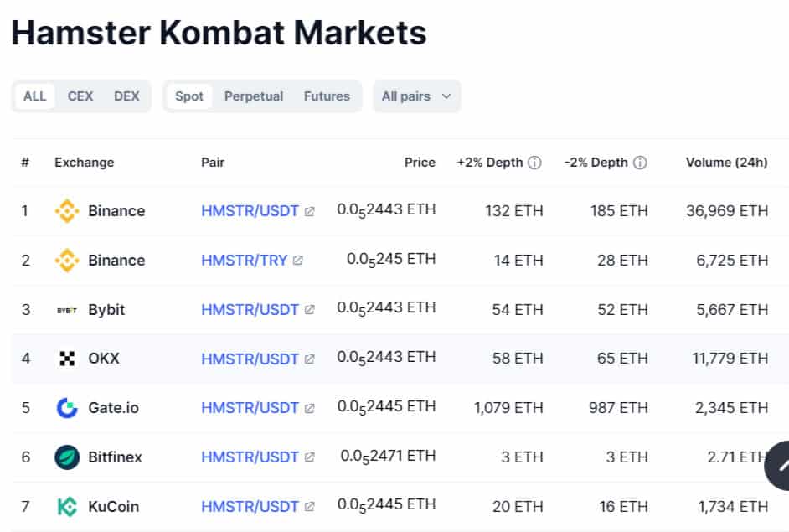Switch to the Perpetual tab
789x532 pixels.
254,96
